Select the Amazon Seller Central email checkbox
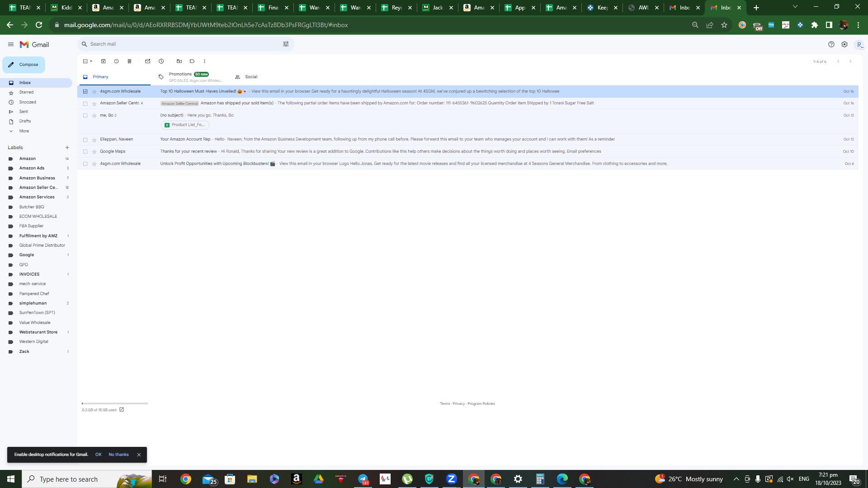This screenshot has width=868, height=488. (x=85, y=103)
